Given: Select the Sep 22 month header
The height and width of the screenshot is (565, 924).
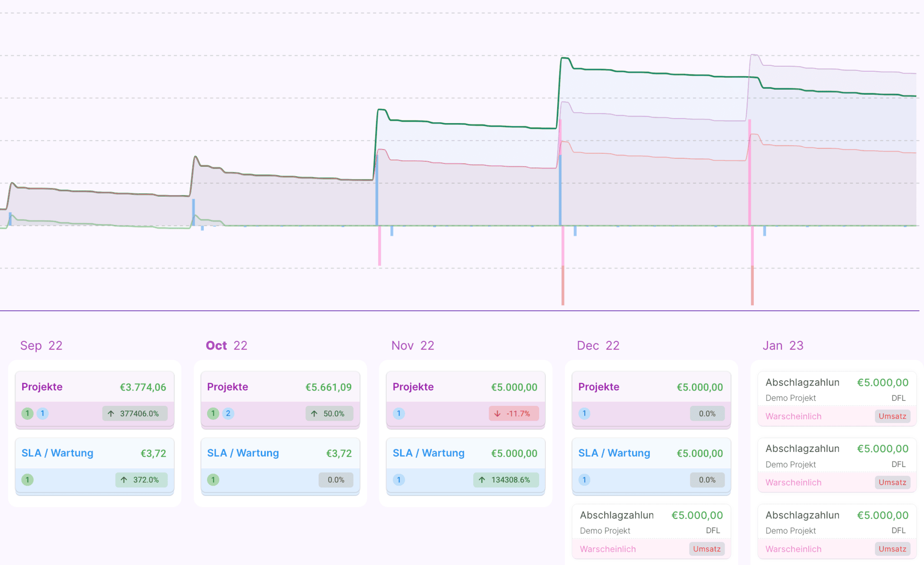Looking at the screenshot, I should (41, 345).
